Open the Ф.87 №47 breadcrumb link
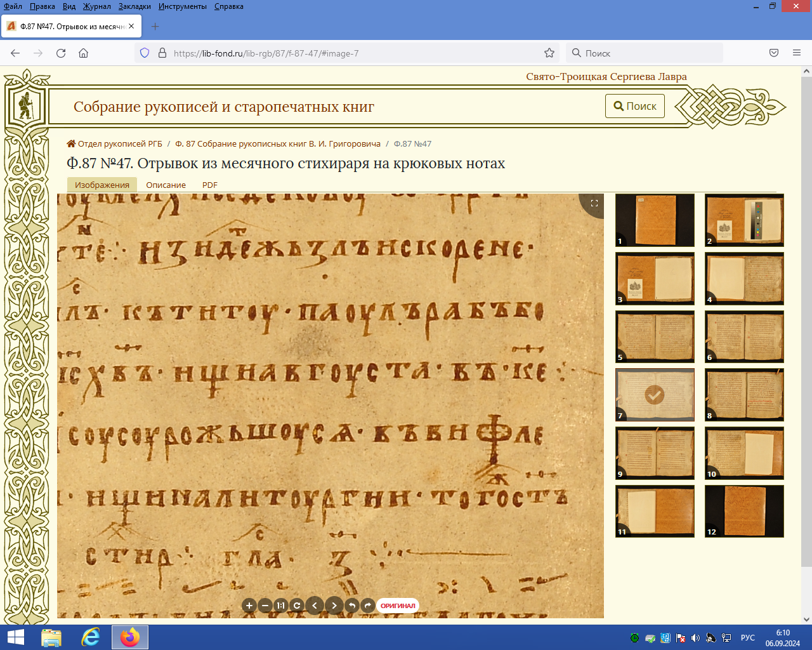This screenshot has width=812, height=650. point(412,144)
